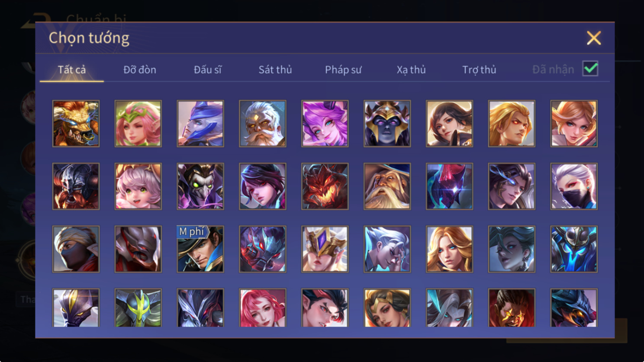Close the Chọn tướng dialog

click(x=594, y=38)
